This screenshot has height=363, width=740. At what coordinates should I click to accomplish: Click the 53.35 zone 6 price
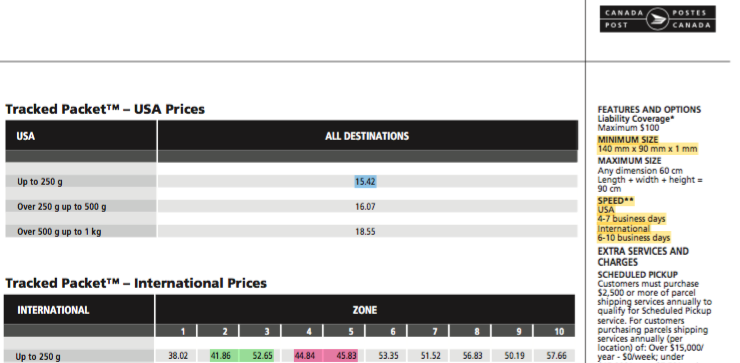click(x=388, y=356)
